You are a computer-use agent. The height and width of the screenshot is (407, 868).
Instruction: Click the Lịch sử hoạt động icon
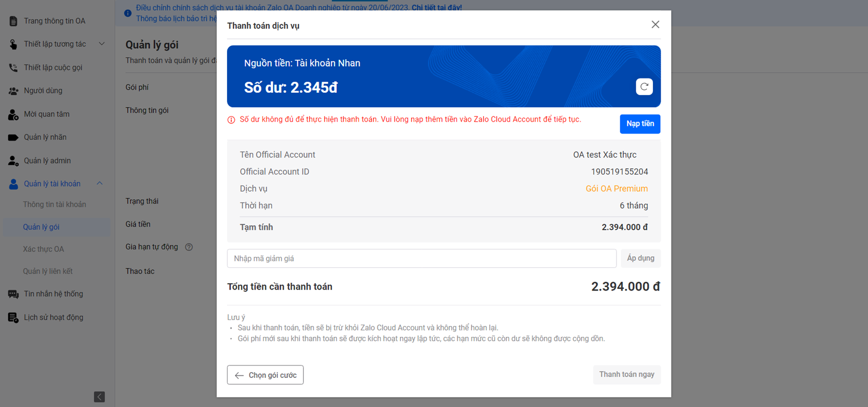point(13,318)
